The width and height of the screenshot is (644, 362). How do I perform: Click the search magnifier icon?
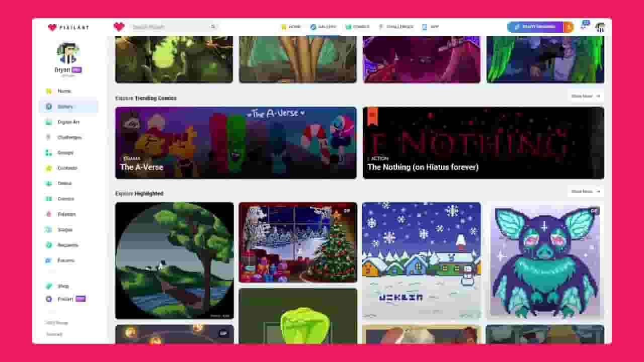pos(213,27)
